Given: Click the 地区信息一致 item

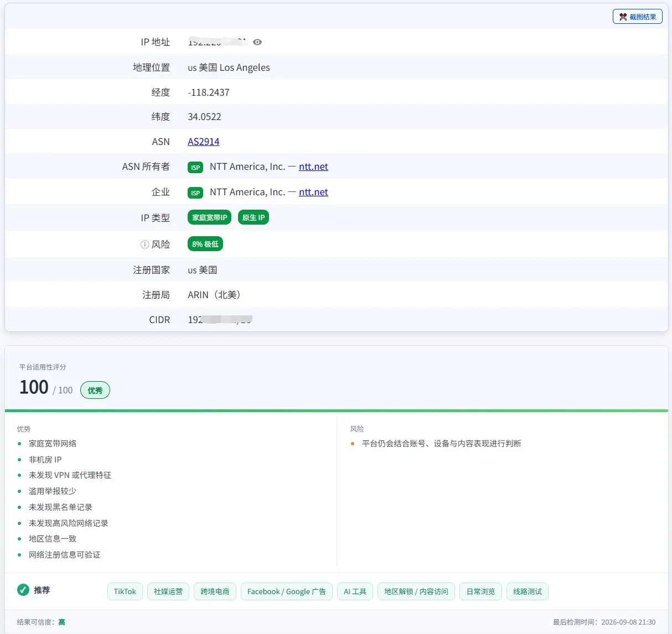Looking at the screenshot, I should click(x=53, y=539).
